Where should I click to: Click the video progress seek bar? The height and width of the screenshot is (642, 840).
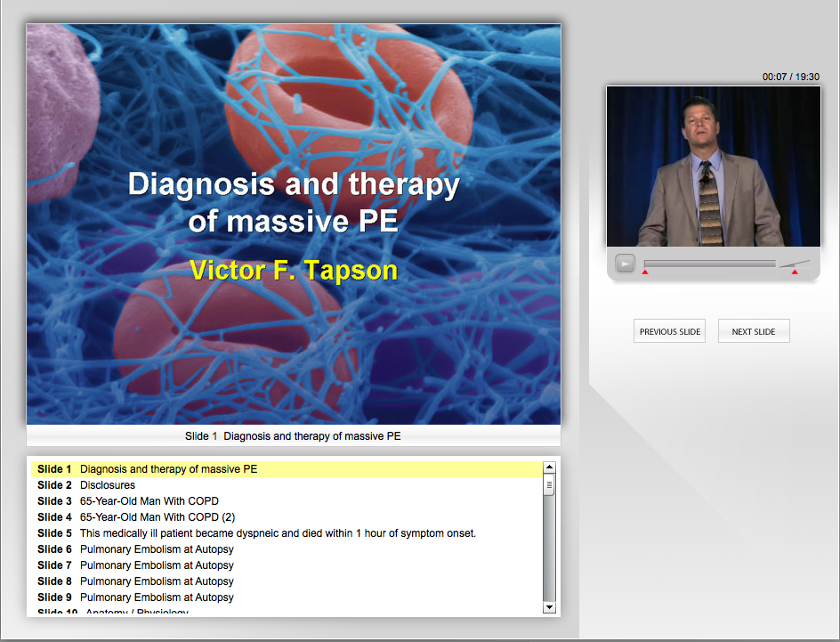click(x=709, y=264)
